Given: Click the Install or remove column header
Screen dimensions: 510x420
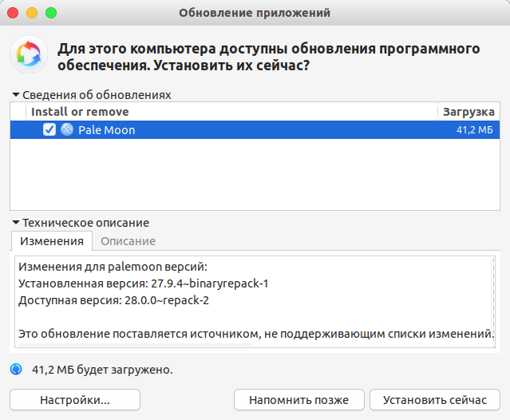Looking at the screenshot, I should (x=231, y=112).
